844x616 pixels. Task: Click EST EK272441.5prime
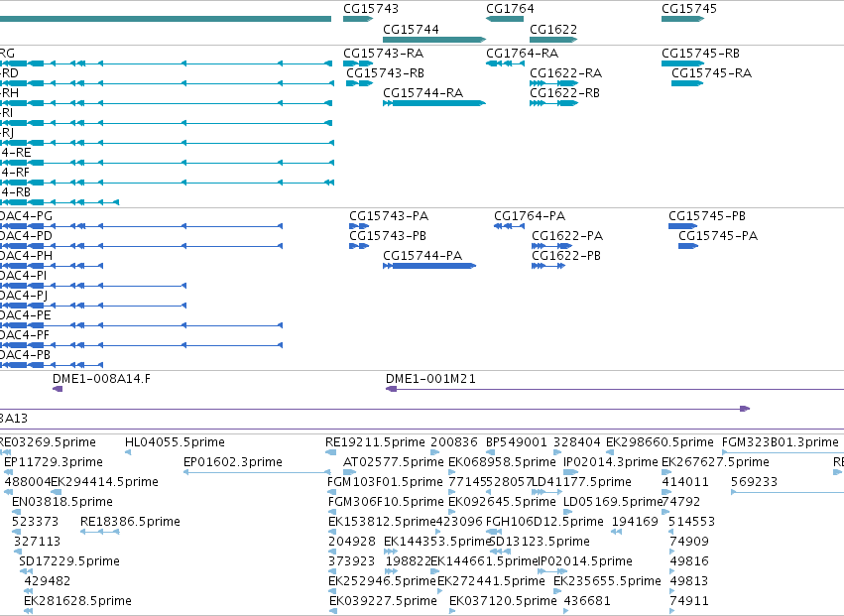pos(491,582)
